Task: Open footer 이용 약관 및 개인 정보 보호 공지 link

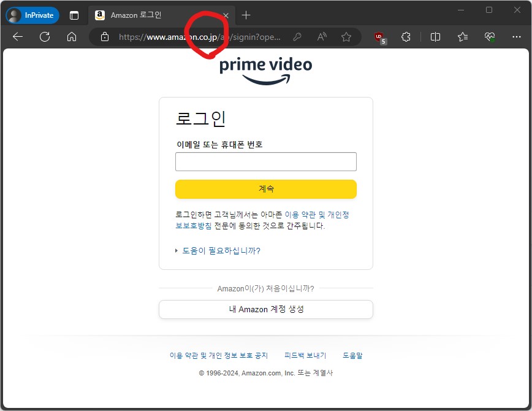Action: 219,356
